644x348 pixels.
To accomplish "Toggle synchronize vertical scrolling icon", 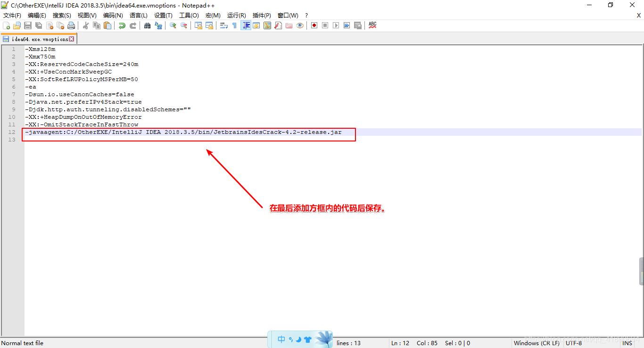I will [198, 25].
